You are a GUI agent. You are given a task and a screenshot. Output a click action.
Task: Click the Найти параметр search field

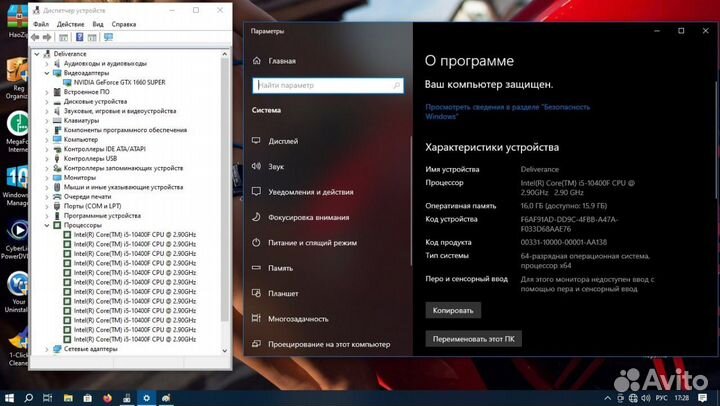pyautogui.click(x=328, y=85)
